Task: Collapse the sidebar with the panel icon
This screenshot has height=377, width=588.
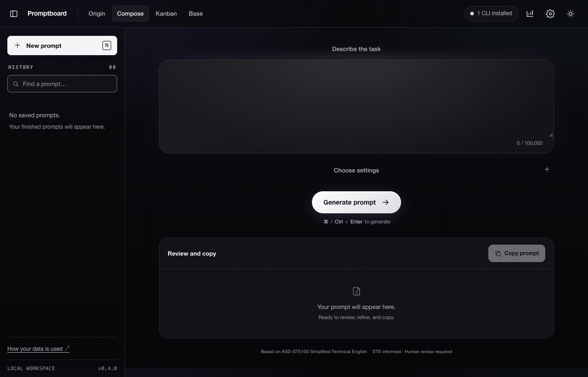Action: [14, 14]
